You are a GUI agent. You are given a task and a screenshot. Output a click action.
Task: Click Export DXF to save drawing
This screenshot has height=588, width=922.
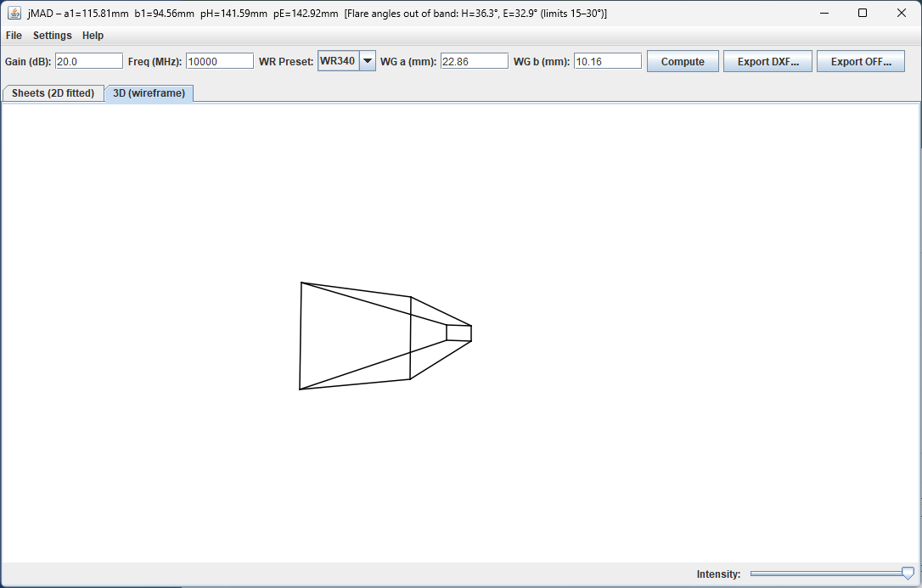[767, 60]
